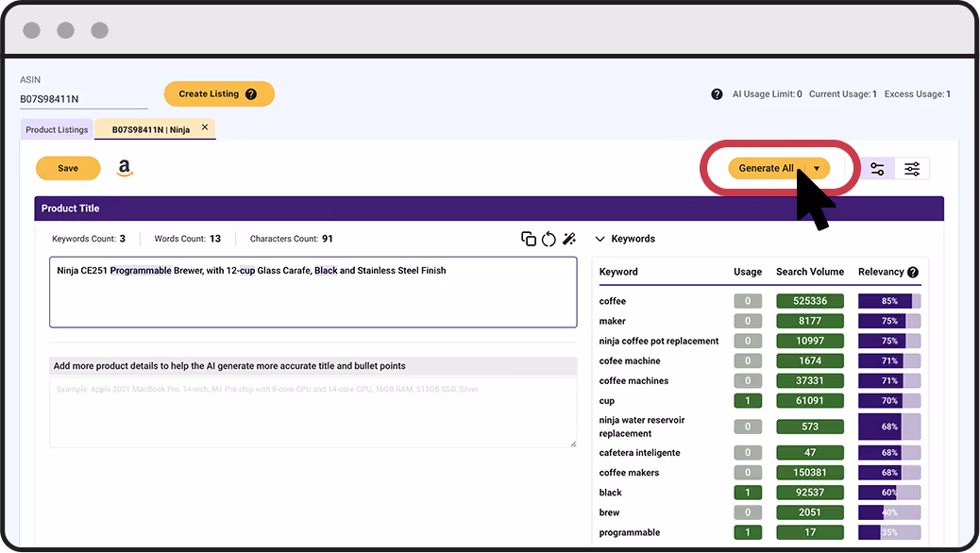Click the Product Title section header
The height and width of the screenshot is (553, 980).
pyautogui.click(x=489, y=209)
